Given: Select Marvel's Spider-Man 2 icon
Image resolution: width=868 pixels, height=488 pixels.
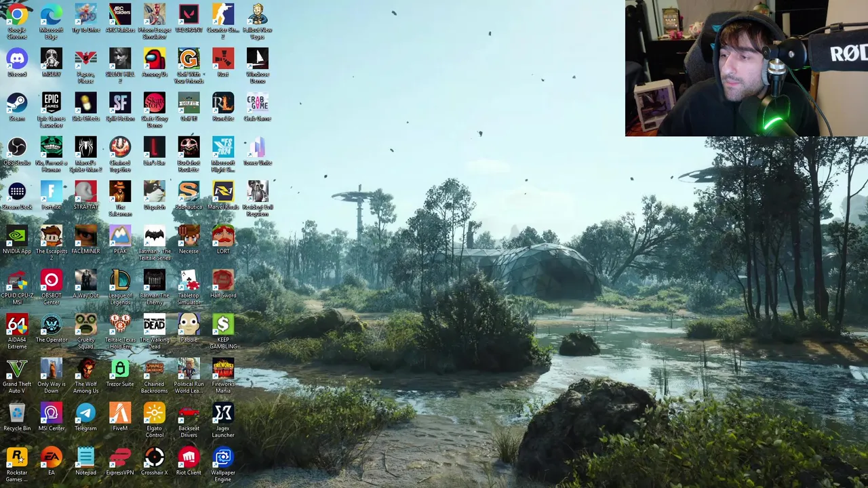Looking at the screenshot, I should (x=85, y=147).
